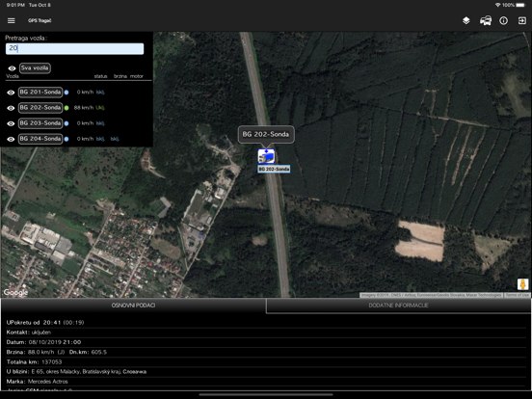The height and width of the screenshot is (399, 532).
Task: Select vehicle BG 204-Sonda
Action: pyautogui.click(x=40, y=139)
